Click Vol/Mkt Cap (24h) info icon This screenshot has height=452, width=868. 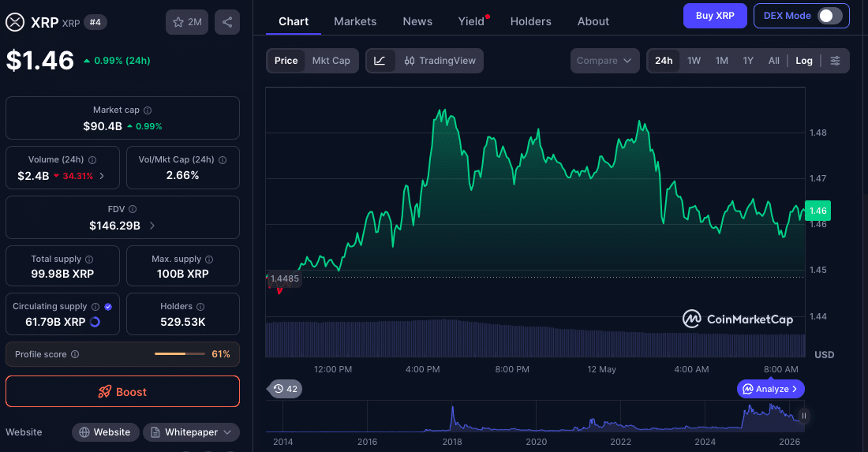[223, 160]
